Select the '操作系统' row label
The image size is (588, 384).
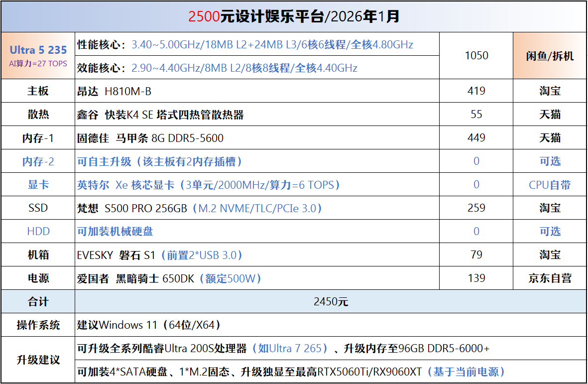(x=38, y=325)
